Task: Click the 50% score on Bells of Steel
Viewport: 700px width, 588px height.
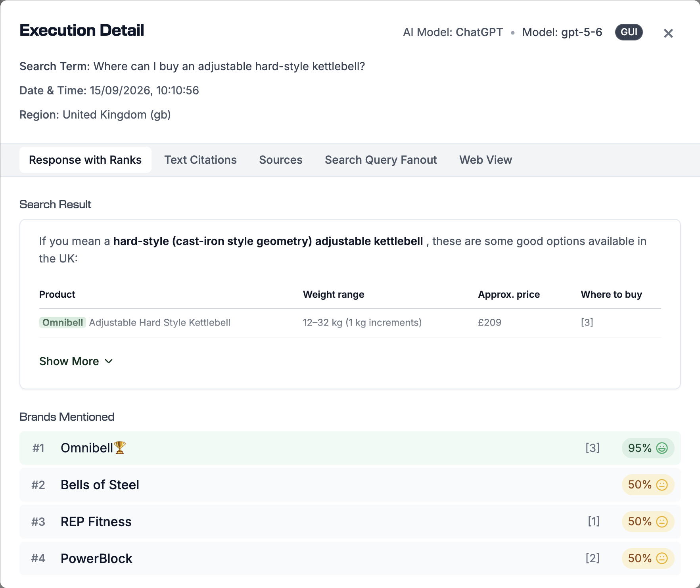Action: (648, 485)
